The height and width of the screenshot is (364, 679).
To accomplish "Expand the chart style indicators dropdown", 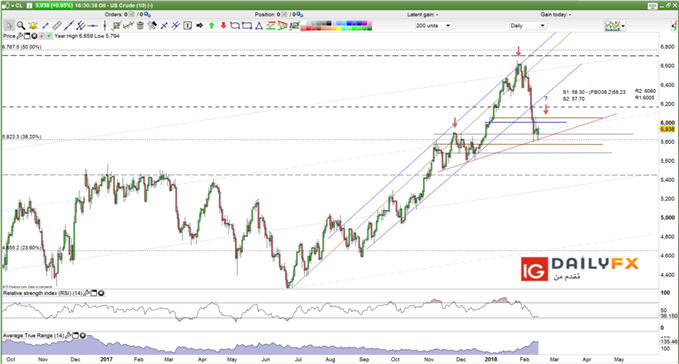I will 623,26.
